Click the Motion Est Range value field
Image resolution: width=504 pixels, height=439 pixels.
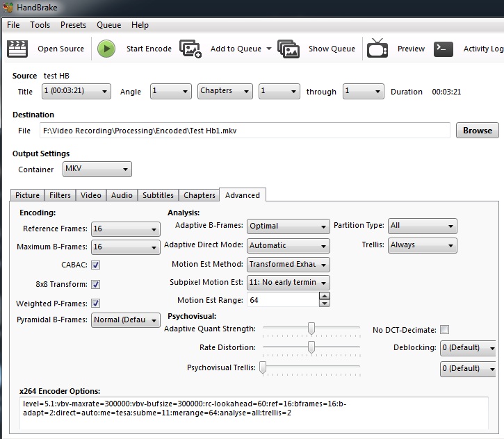(x=283, y=300)
